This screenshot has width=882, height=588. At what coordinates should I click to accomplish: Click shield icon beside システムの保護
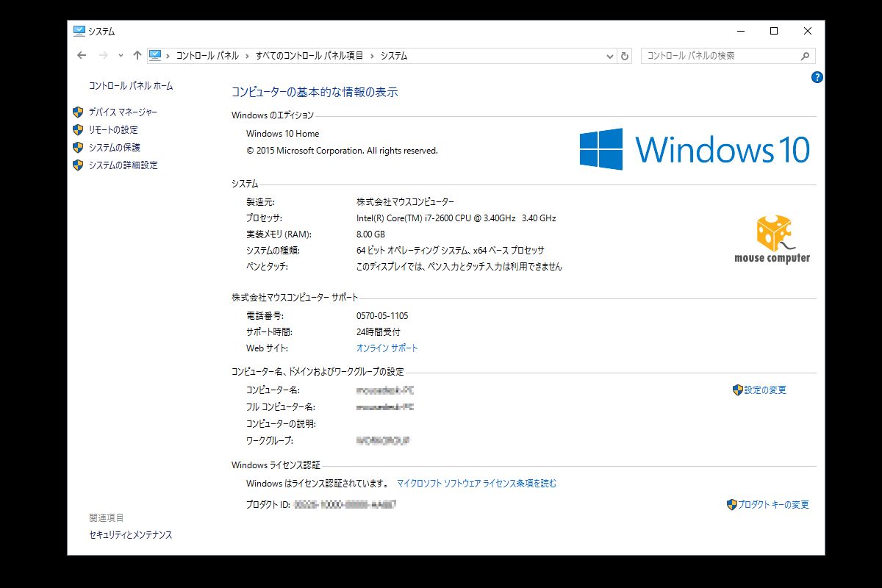point(78,148)
